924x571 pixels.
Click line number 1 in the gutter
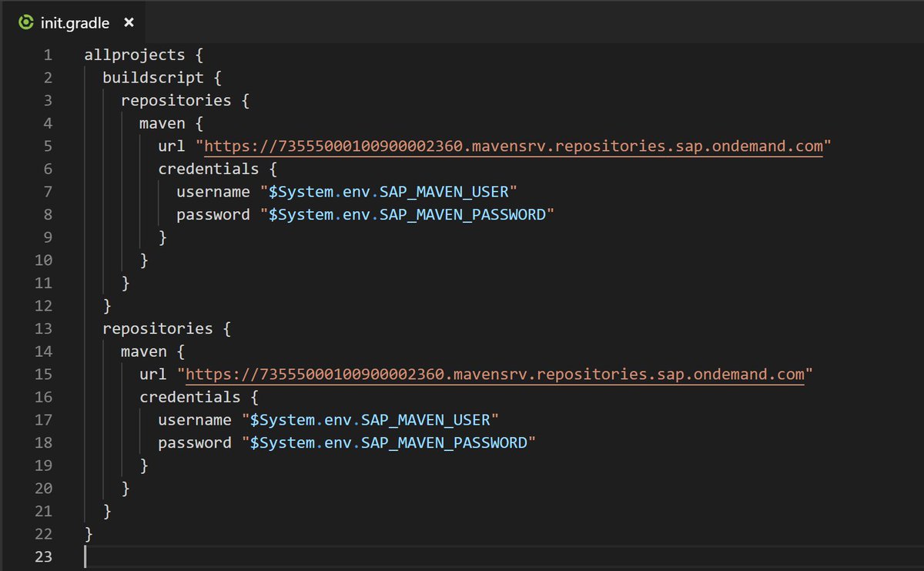[x=48, y=55]
